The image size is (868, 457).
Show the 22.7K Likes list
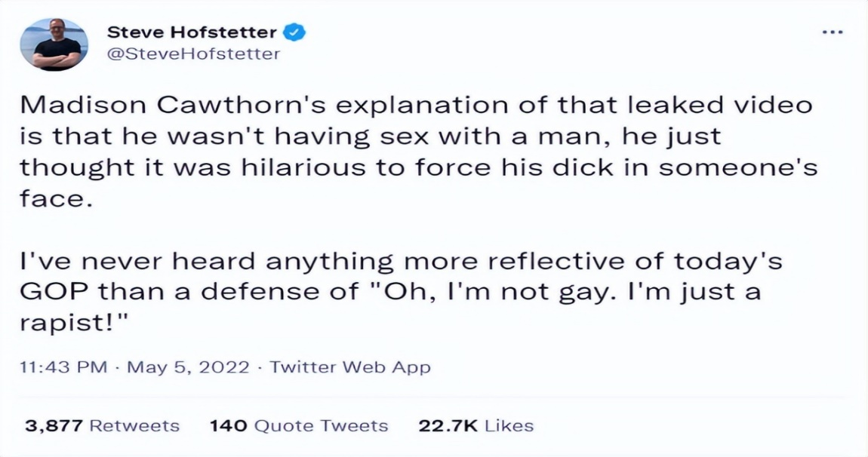(x=476, y=425)
